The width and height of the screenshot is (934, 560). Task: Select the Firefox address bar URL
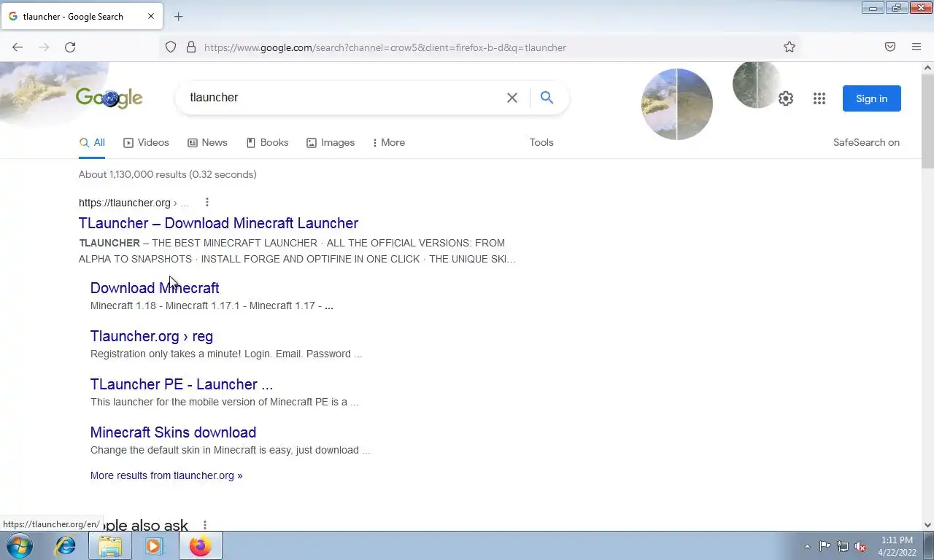coord(385,47)
